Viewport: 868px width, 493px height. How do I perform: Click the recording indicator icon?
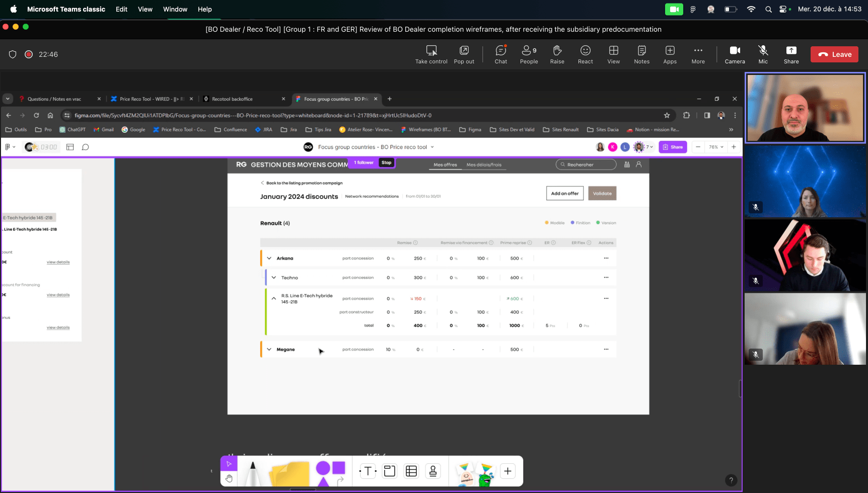coord(29,54)
